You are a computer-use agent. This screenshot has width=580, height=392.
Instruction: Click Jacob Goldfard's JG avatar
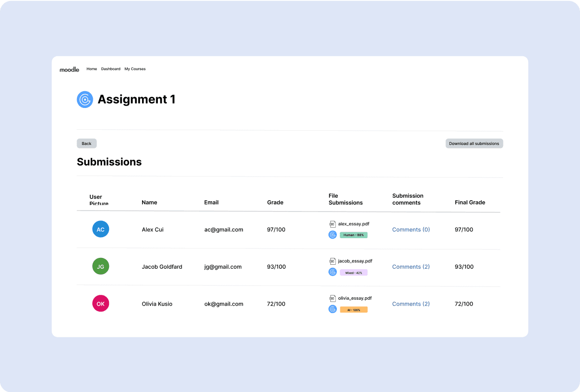(x=101, y=266)
